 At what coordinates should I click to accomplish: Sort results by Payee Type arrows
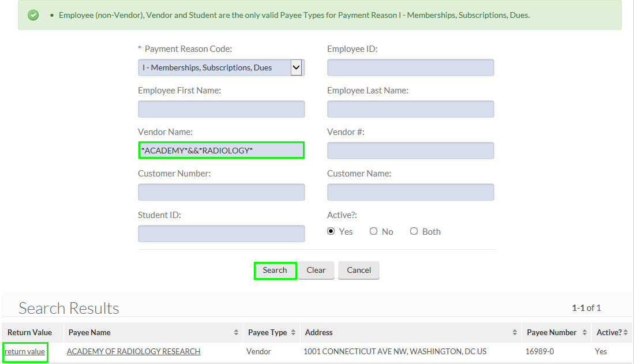(x=293, y=332)
